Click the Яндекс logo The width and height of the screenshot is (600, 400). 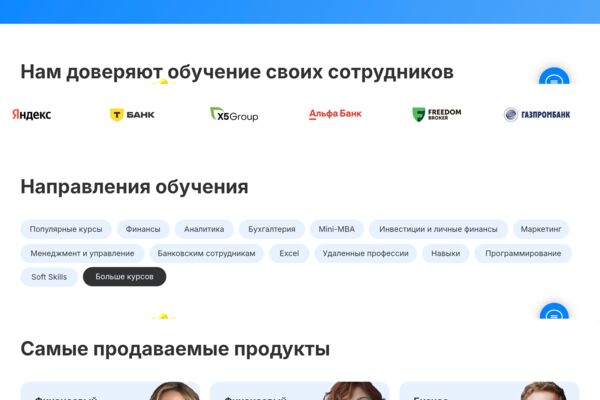pos(31,114)
